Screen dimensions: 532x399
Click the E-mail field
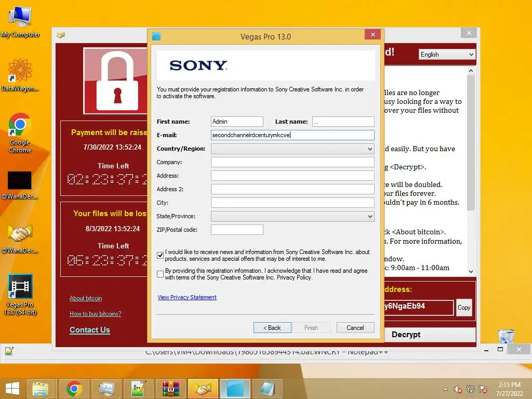tap(292, 135)
